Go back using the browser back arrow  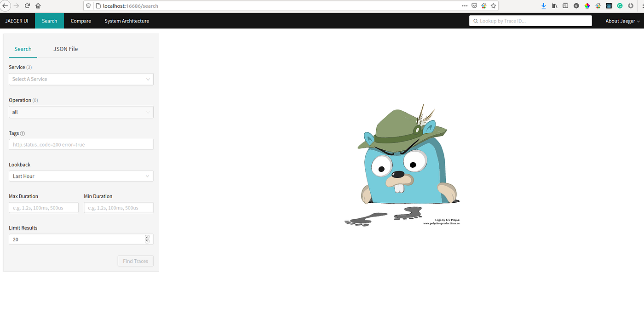5,6
